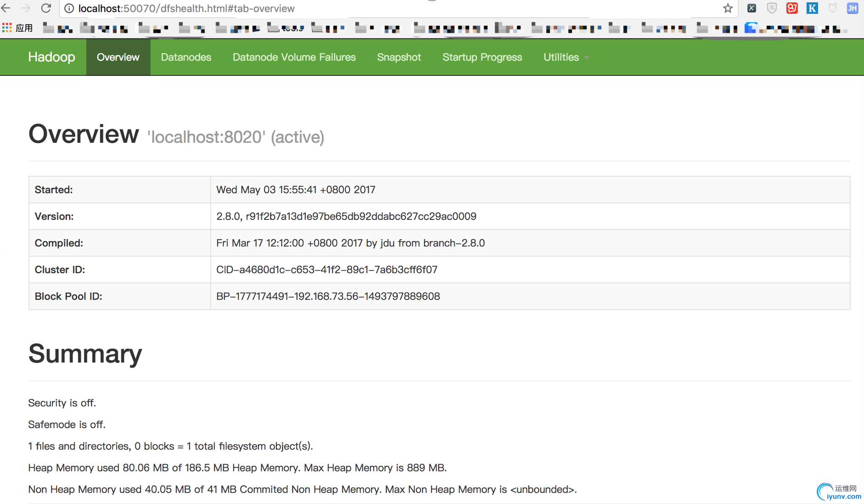This screenshot has width=864, height=504.
Task: Select the version value starting with 2.8.0
Action: tap(346, 216)
